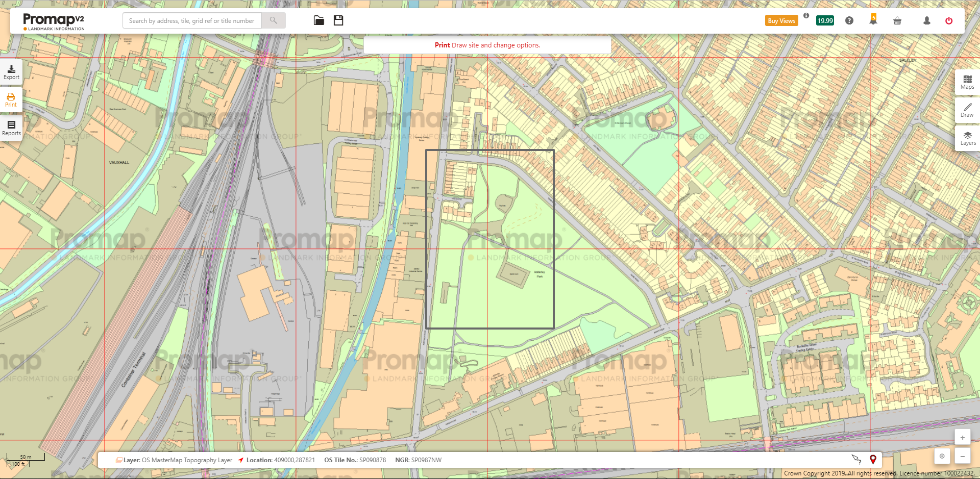Image resolution: width=980 pixels, height=479 pixels.
Task: Open the Maps panel
Action: [967, 82]
